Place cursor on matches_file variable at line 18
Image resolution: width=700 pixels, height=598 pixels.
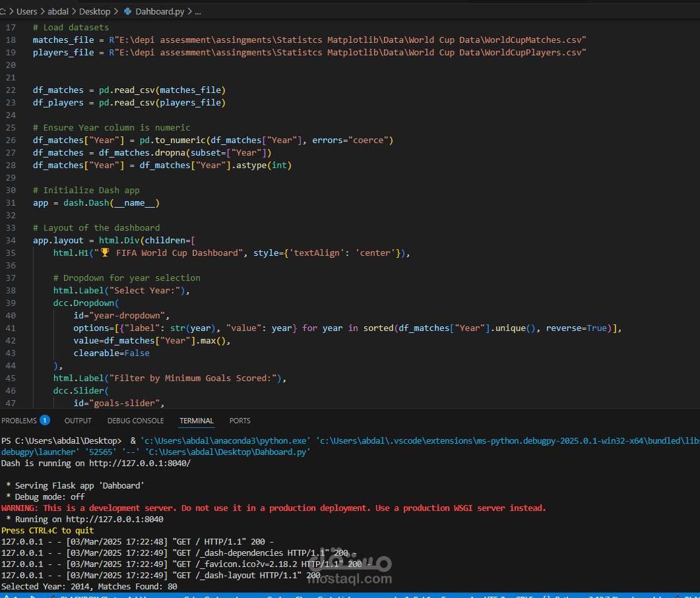pyautogui.click(x=63, y=40)
